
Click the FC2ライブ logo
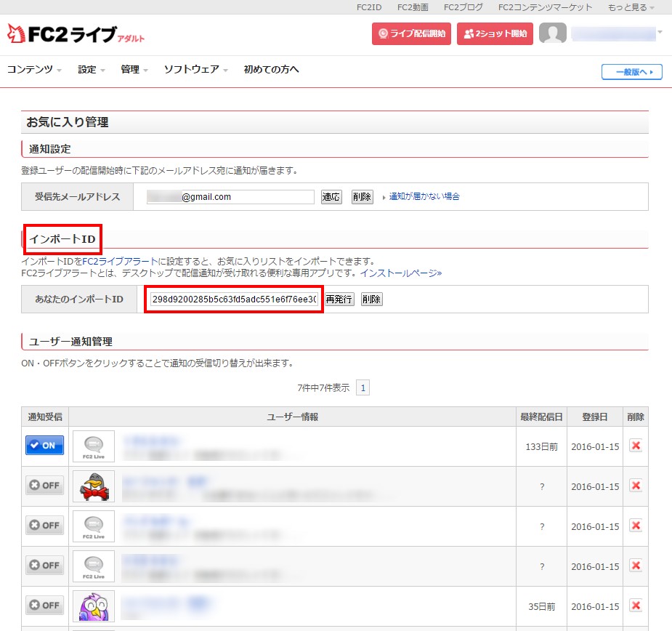pyautogui.click(x=76, y=34)
